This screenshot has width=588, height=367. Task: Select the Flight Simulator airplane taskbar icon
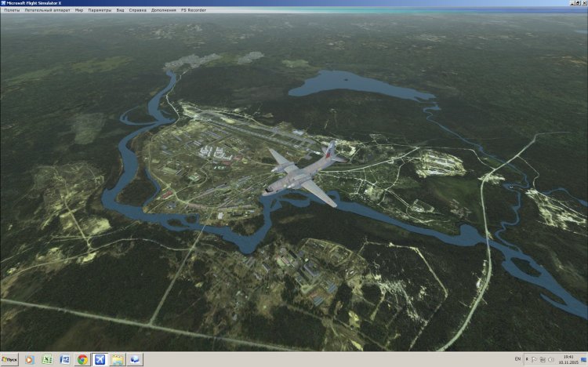click(100, 359)
